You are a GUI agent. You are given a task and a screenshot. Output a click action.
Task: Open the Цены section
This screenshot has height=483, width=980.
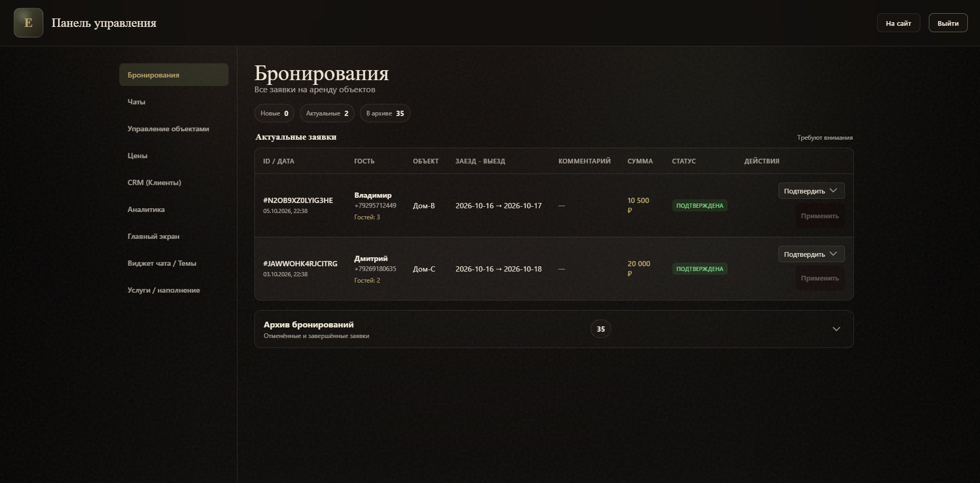point(174,156)
